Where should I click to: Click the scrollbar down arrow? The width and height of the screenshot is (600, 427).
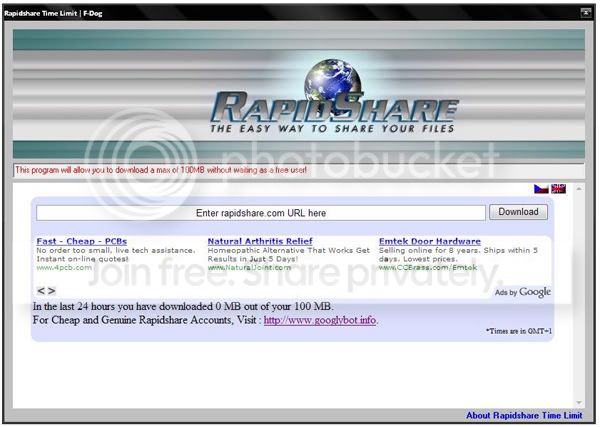(x=579, y=403)
